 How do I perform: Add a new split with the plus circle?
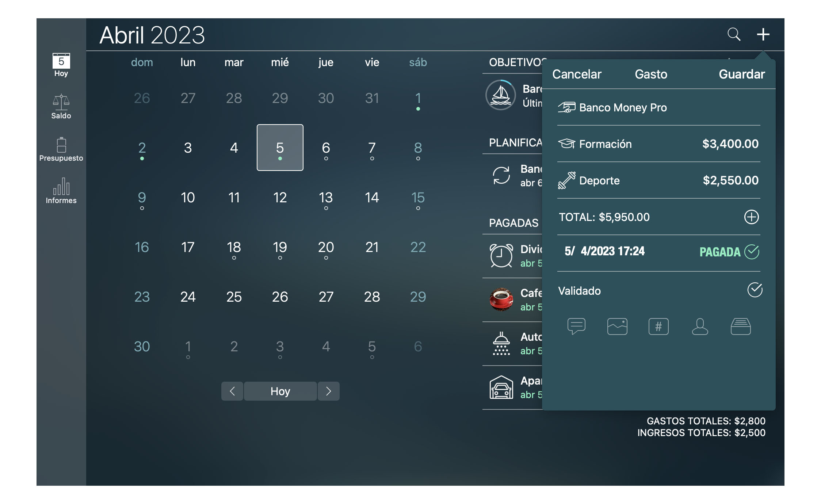click(752, 217)
